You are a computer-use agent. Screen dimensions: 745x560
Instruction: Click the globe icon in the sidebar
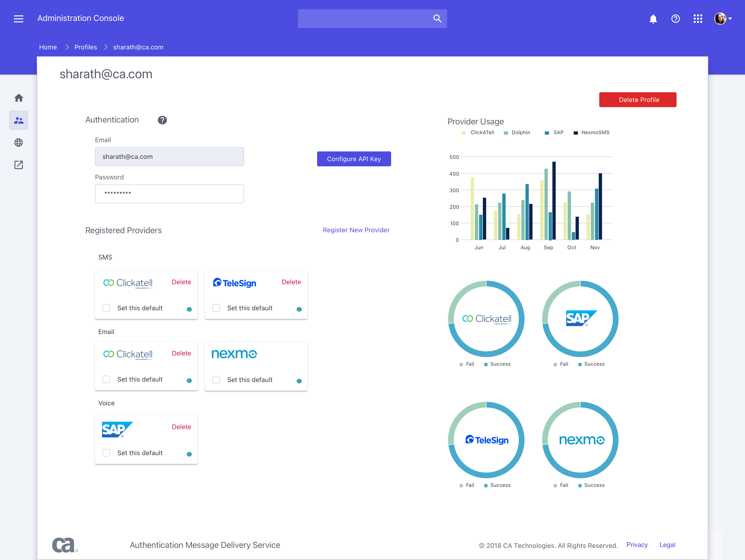pyautogui.click(x=19, y=143)
